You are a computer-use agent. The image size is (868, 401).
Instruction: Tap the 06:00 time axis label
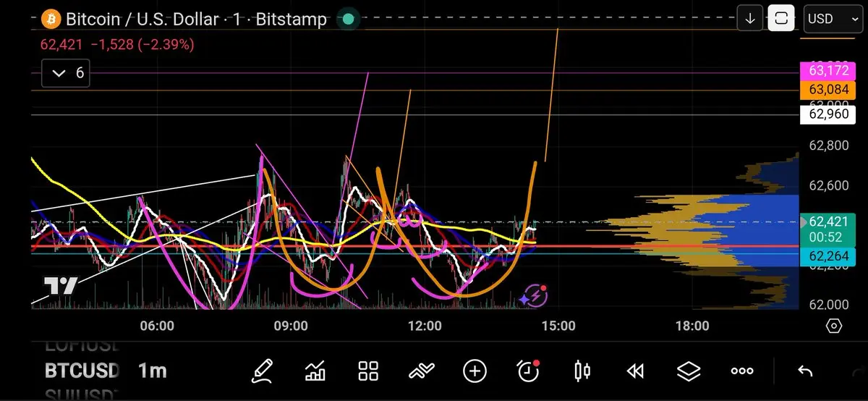[x=157, y=326]
